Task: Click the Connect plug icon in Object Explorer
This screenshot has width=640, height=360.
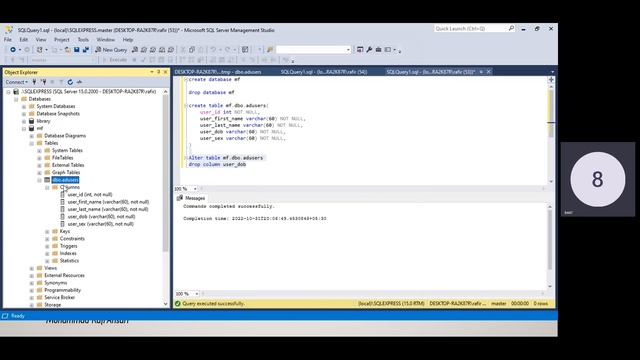Action: coord(35,82)
